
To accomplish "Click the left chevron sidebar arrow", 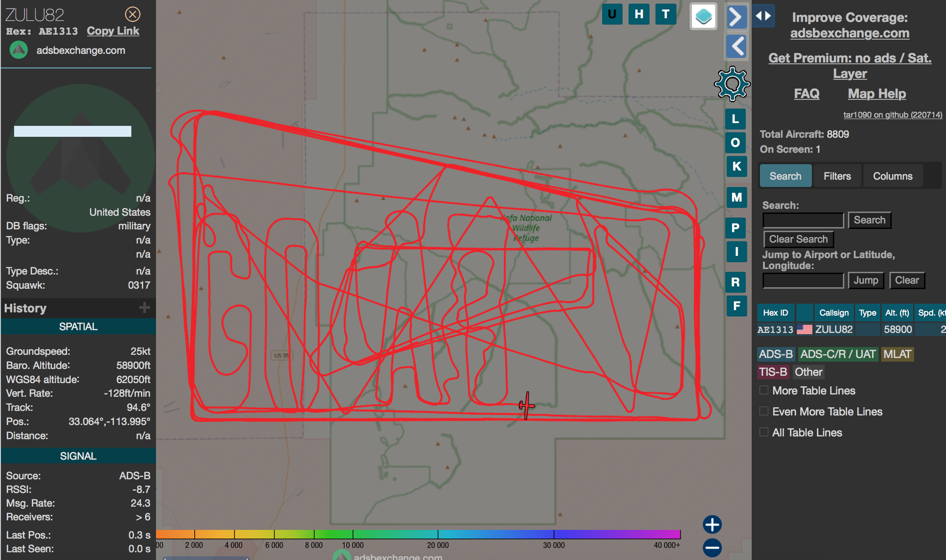I will pos(736,46).
